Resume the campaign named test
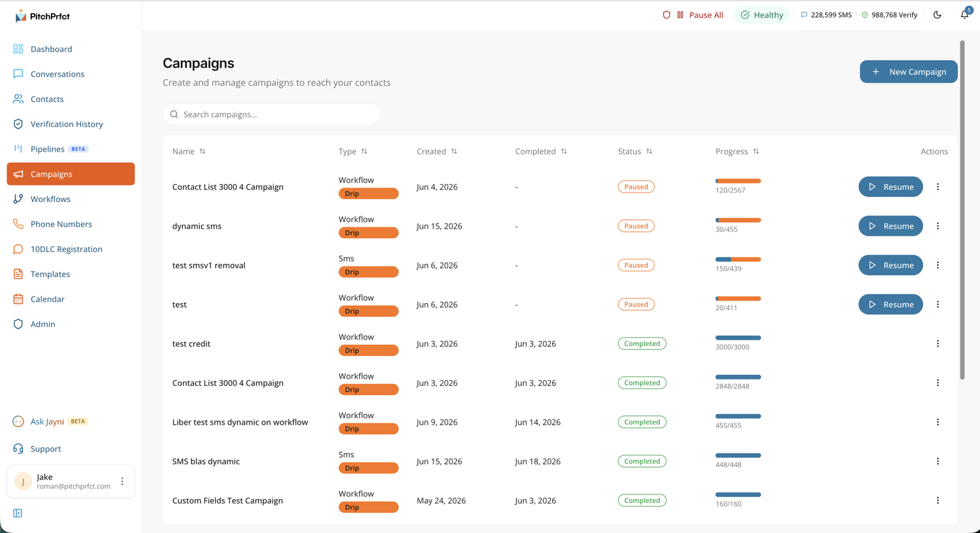Screen dimensions: 980x533 click(x=890, y=304)
